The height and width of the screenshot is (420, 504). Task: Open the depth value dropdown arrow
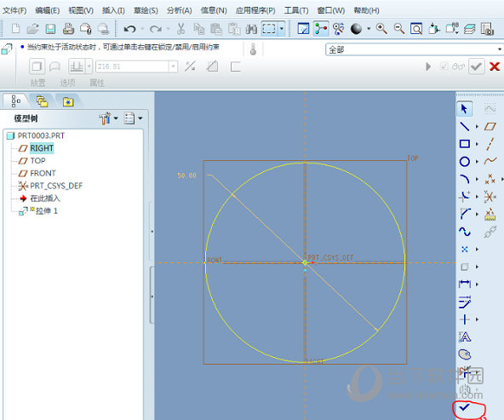pyautogui.click(x=174, y=66)
